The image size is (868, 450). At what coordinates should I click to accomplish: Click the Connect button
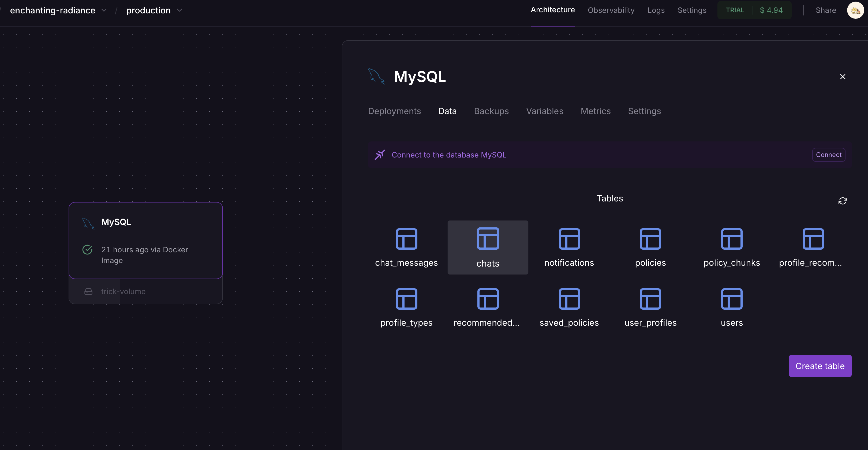tap(829, 155)
